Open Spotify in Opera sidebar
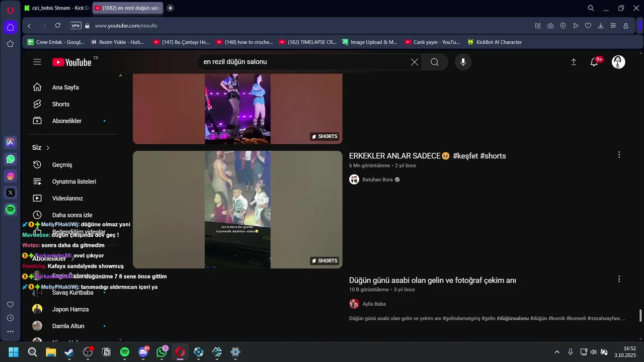Image resolution: width=644 pixels, height=362 pixels. (11, 210)
